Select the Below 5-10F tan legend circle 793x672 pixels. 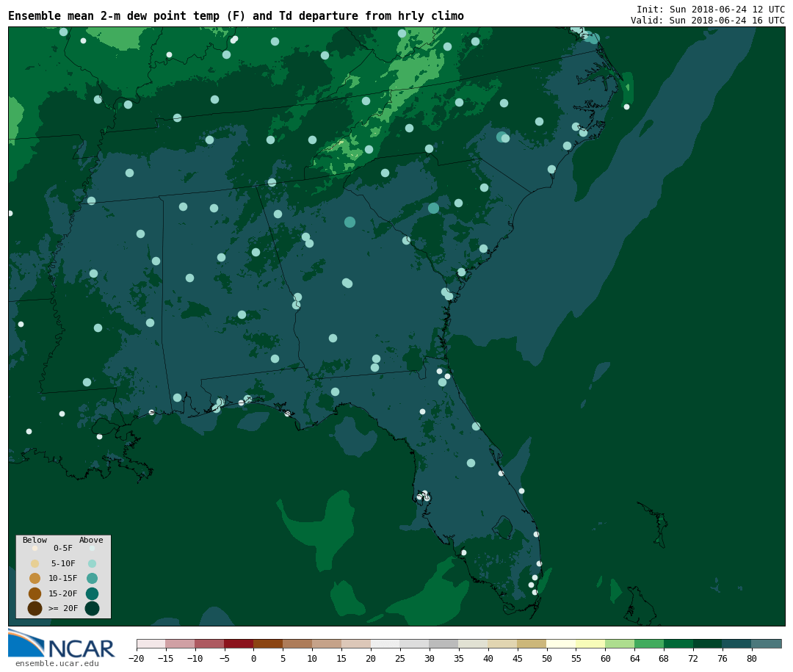tap(35, 564)
